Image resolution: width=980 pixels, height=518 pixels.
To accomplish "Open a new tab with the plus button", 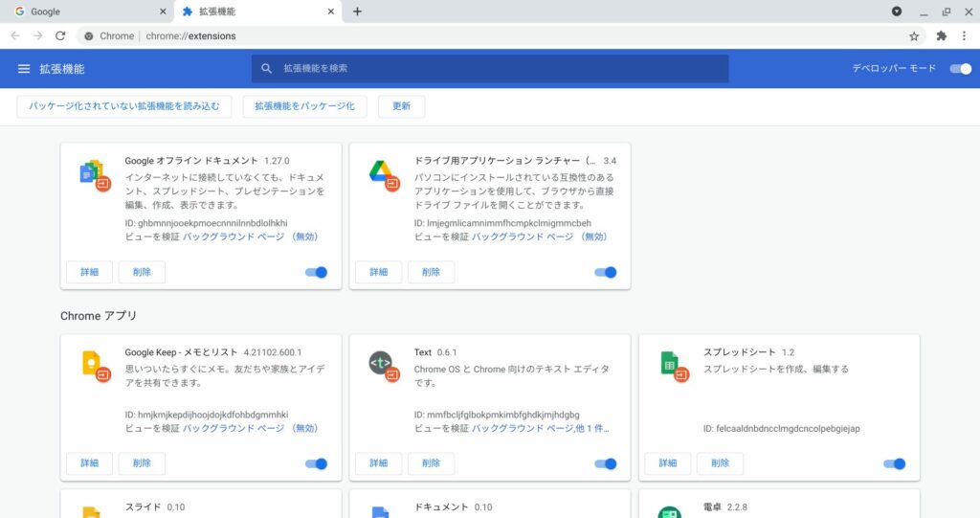I will [357, 11].
